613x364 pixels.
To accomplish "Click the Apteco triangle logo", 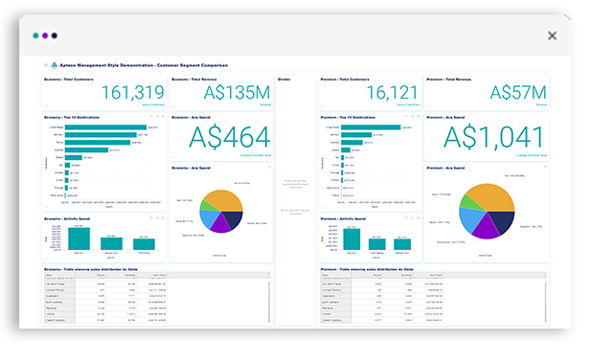I will tap(54, 65).
